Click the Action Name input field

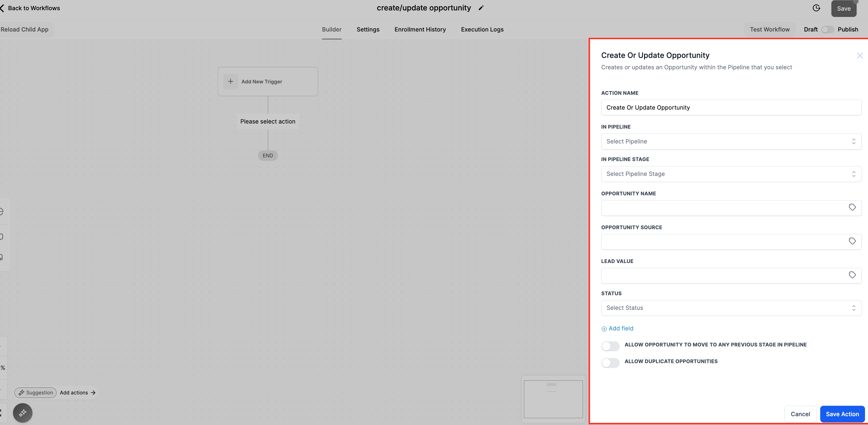[x=731, y=108]
